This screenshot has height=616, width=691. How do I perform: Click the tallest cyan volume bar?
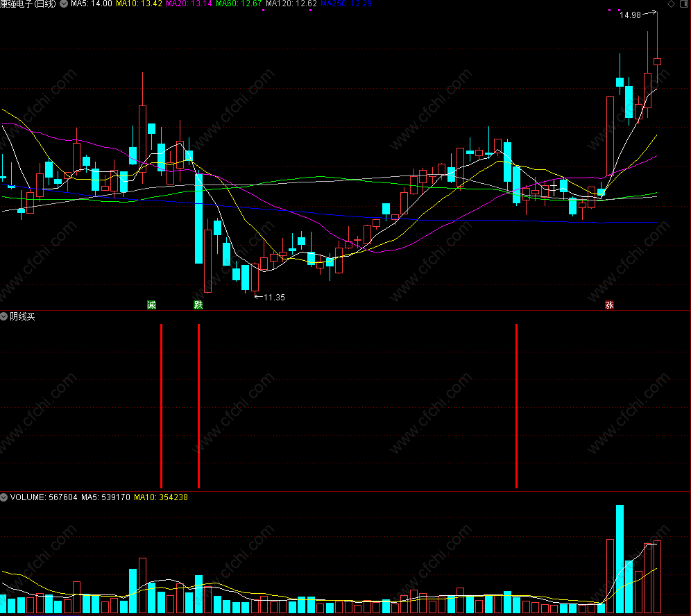tap(620, 559)
